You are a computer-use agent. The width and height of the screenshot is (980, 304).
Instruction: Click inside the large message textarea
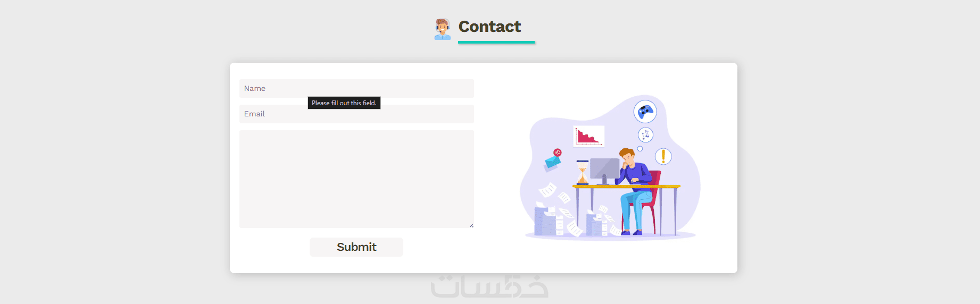coord(356,179)
